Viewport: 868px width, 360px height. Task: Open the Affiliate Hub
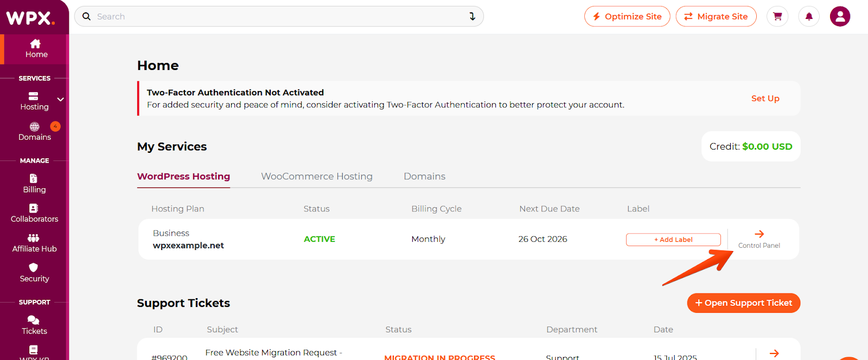click(x=34, y=243)
